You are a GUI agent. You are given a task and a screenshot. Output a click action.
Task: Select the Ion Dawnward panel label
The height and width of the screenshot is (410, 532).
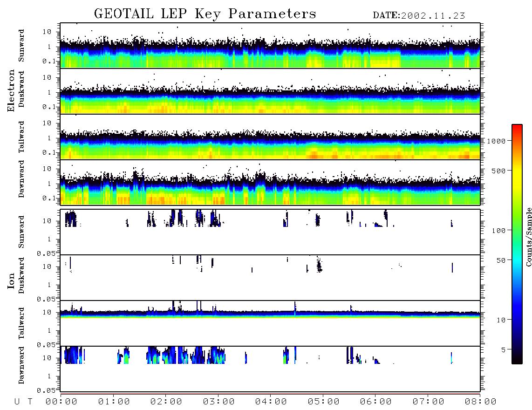[x=21, y=365]
